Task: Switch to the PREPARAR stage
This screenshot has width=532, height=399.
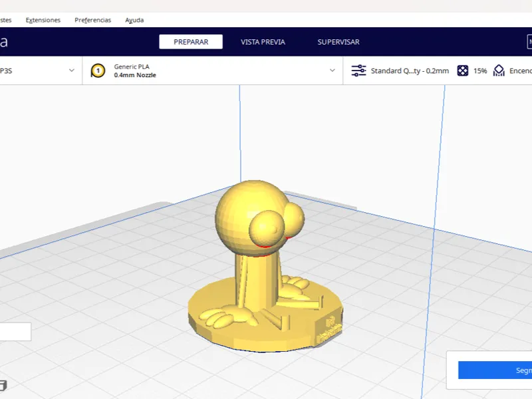Action: [x=191, y=42]
